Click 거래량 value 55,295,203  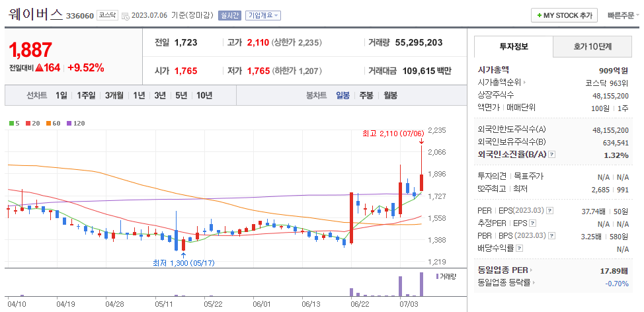point(419,42)
